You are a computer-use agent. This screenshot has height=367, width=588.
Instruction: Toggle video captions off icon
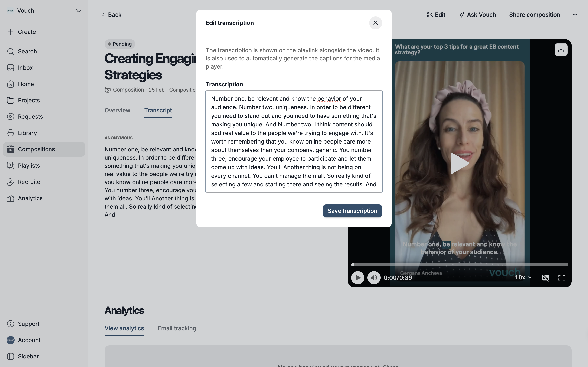click(545, 278)
